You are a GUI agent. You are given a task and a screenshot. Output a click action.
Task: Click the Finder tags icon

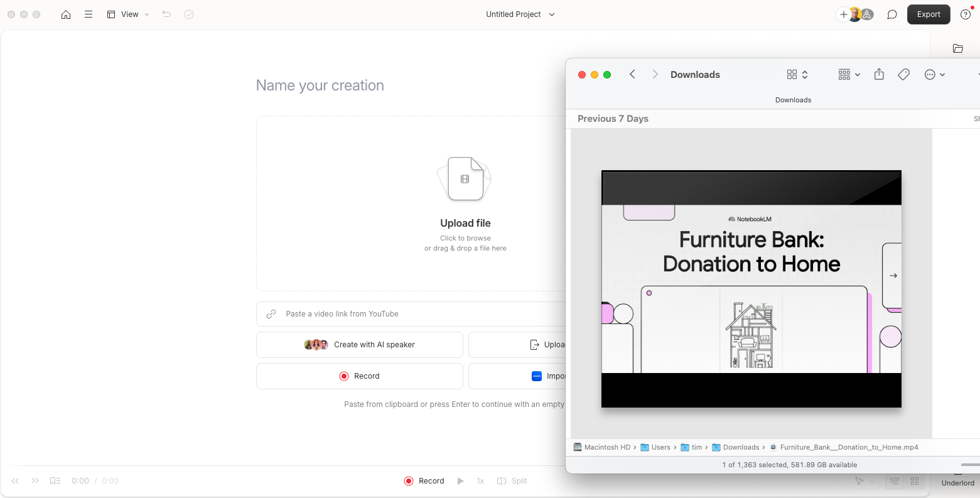pyautogui.click(x=903, y=75)
